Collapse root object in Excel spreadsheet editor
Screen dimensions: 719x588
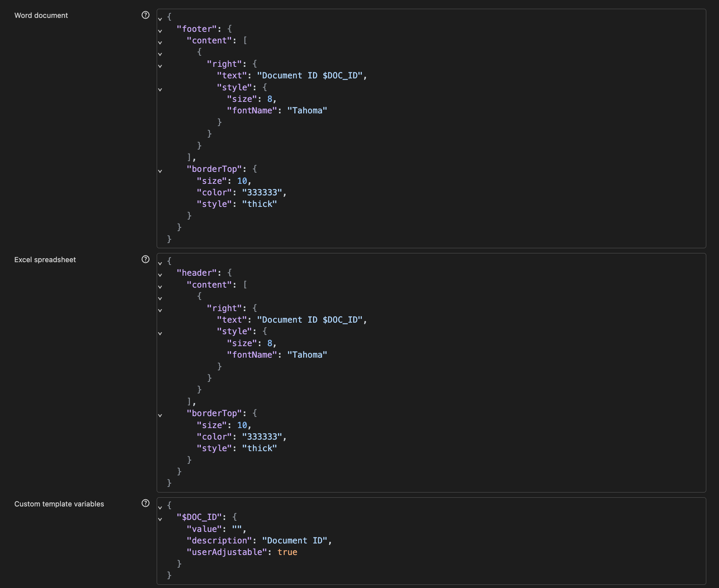click(x=160, y=263)
